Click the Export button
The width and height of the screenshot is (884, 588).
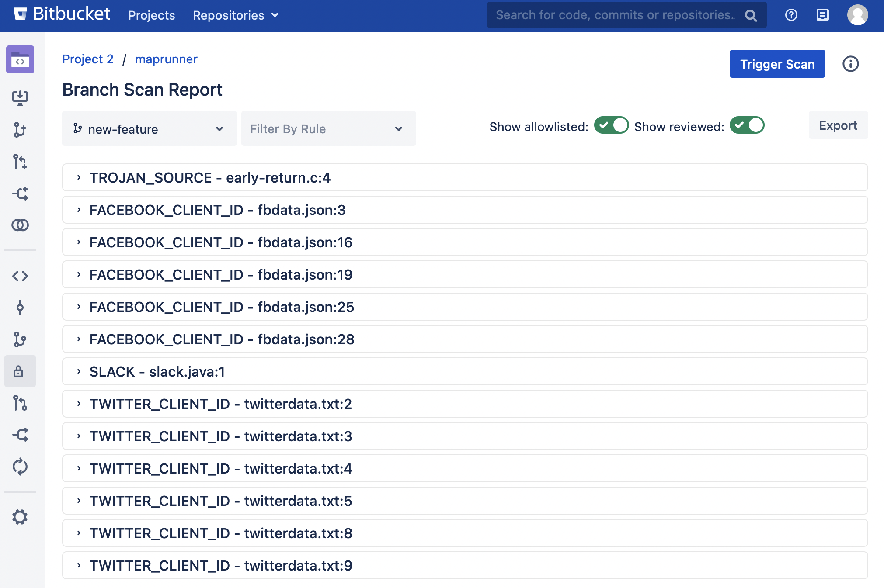pyautogui.click(x=838, y=126)
